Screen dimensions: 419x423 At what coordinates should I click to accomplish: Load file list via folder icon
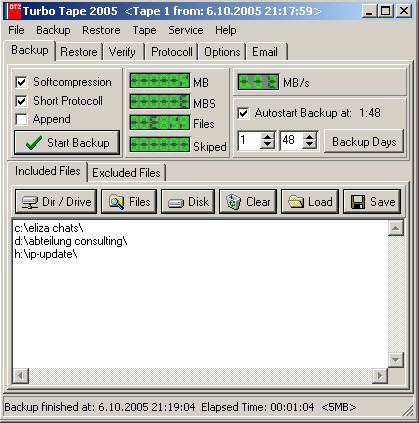point(296,202)
